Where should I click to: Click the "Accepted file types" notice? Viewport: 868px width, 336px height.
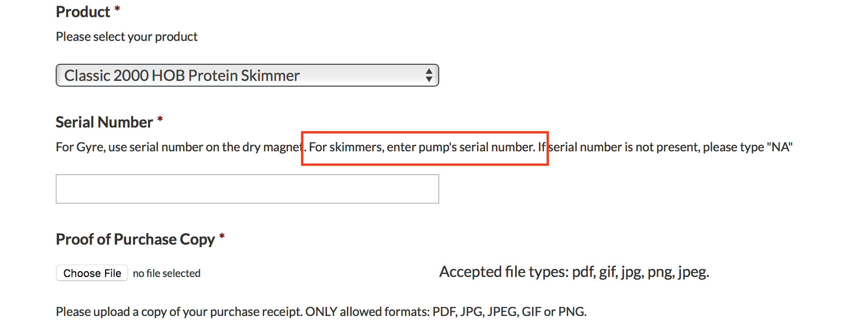(574, 272)
